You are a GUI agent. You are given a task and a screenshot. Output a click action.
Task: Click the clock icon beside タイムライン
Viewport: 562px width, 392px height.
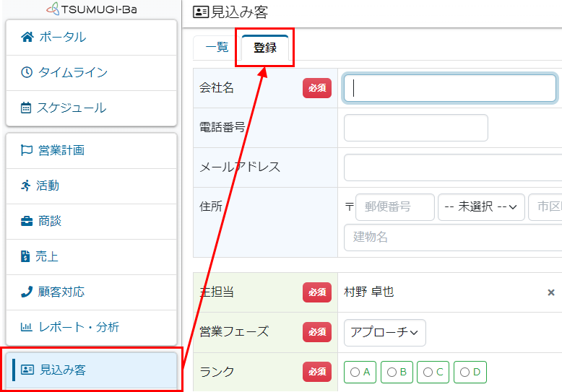(27, 72)
